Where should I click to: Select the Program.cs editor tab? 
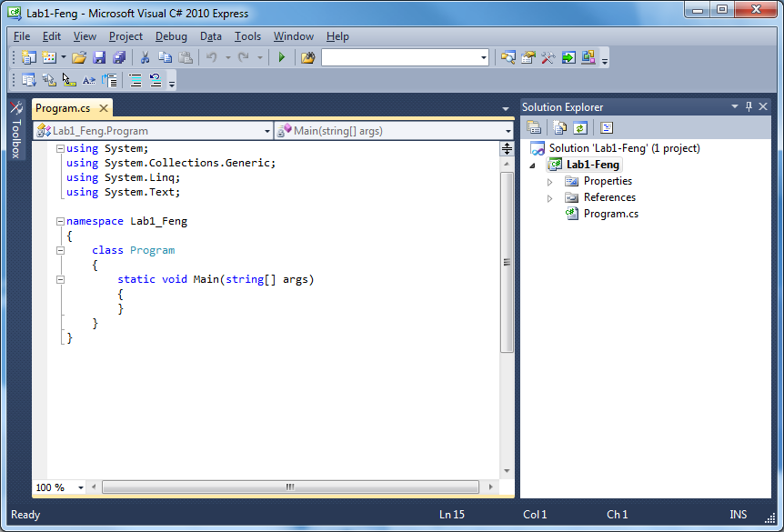pos(63,108)
